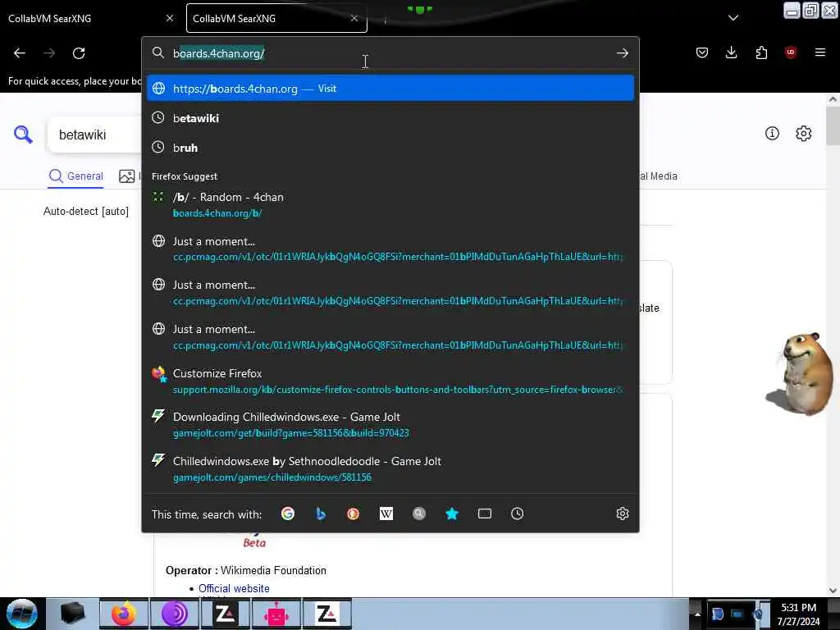Search this time with Google
This screenshot has height=630, width=840.
tap(288, 514)
